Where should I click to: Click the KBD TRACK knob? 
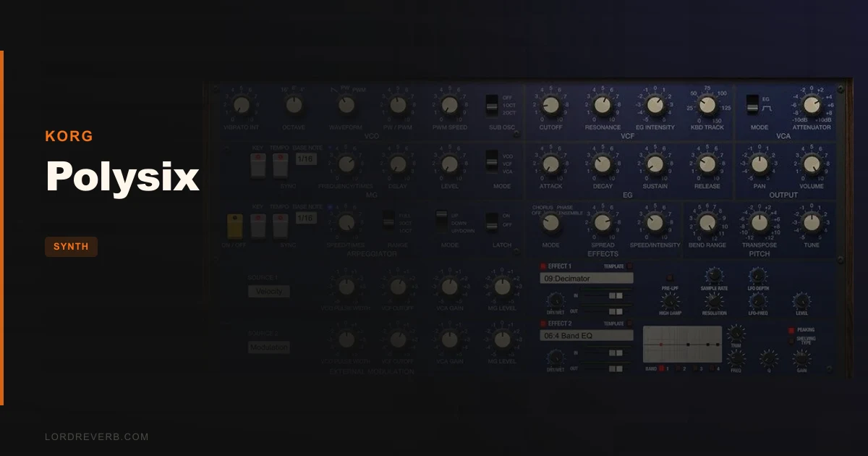[707, 106]
